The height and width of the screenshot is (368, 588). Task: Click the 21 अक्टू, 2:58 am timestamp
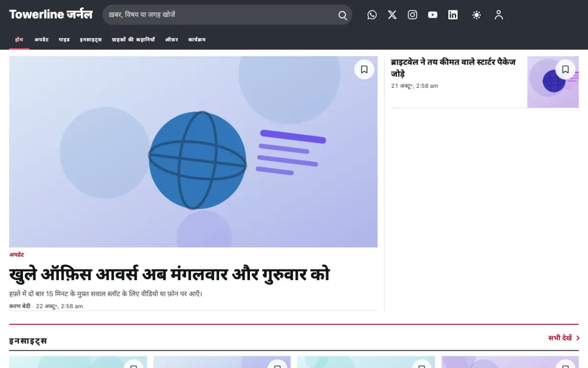[415, 86]
